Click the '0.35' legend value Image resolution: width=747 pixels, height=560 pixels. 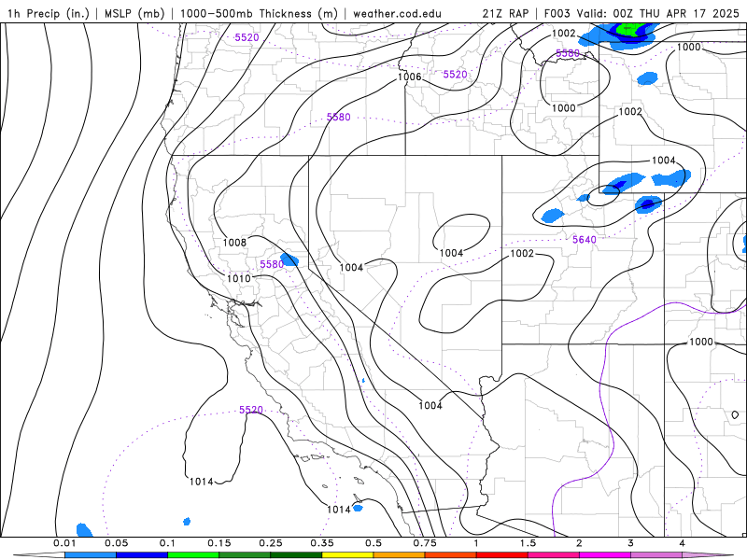322,543
